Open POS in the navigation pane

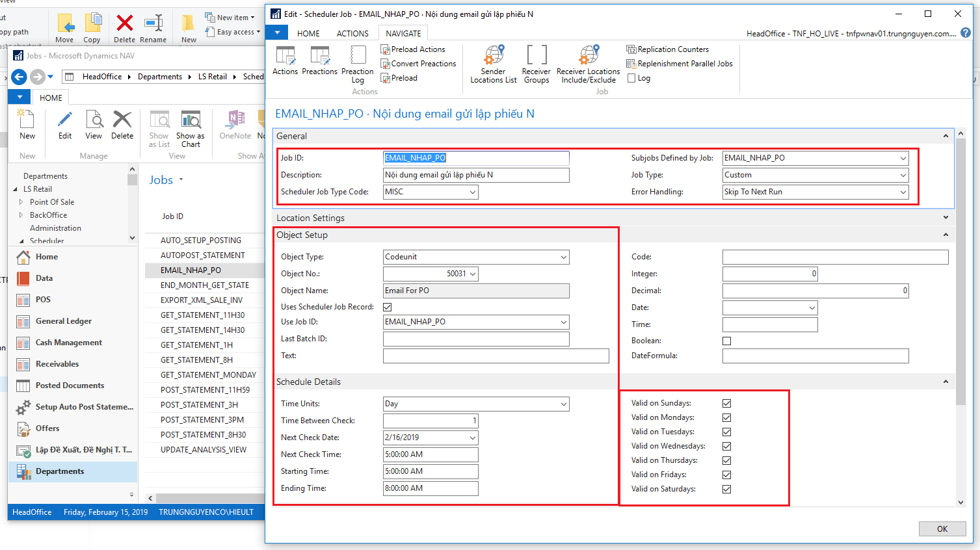[73, 300]
